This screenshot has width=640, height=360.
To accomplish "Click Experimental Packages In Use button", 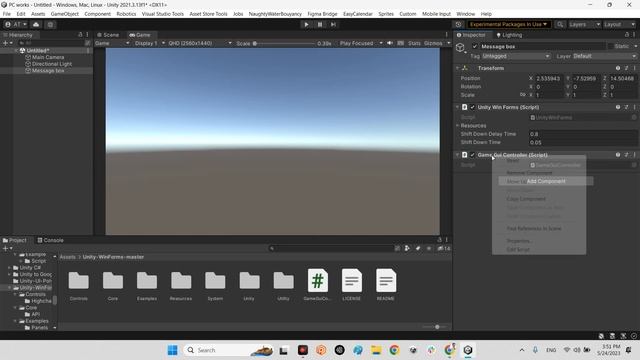I will coord(508,24).
